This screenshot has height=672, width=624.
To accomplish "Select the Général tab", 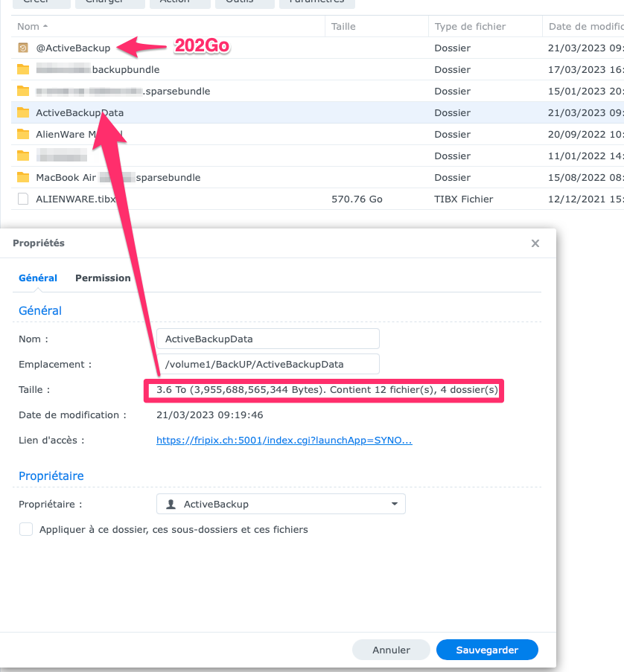I will coord(38,278).
